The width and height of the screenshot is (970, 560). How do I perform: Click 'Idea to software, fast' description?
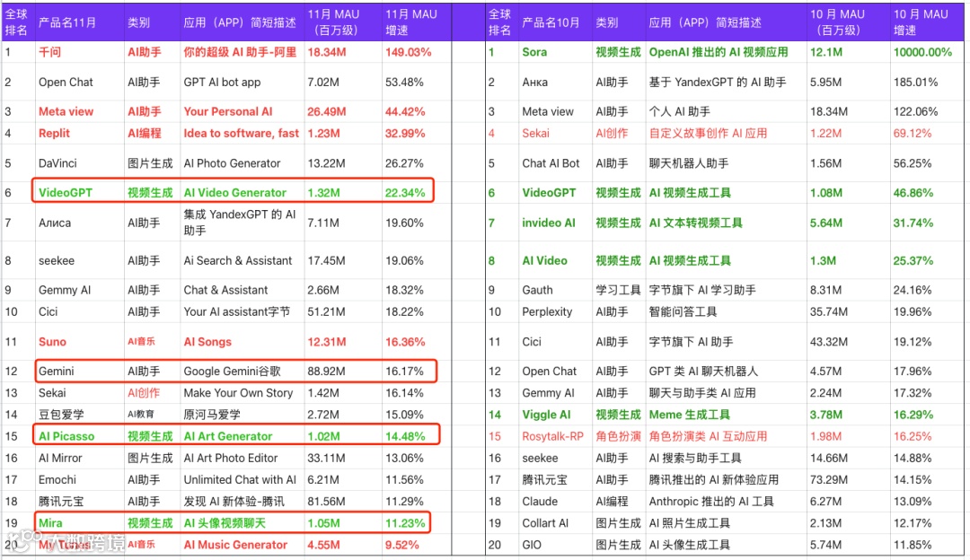point(242,133)
